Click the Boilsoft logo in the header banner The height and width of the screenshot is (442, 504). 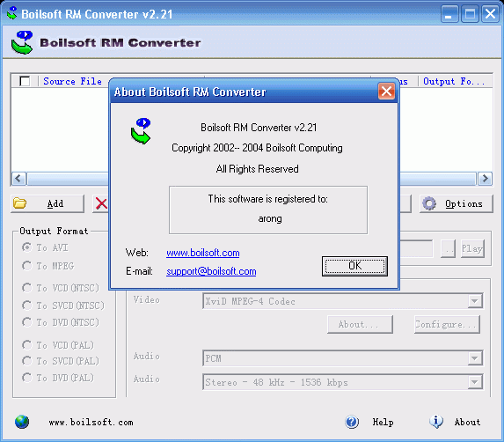point(22,42)
